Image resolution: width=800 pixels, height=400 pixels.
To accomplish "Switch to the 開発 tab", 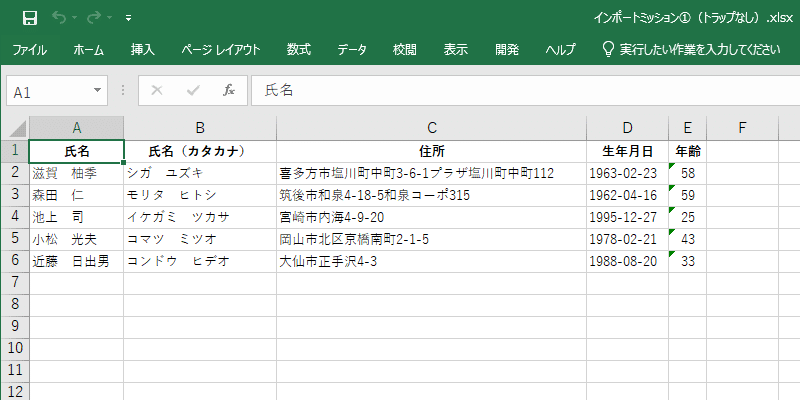I will (x=507, y=49).
